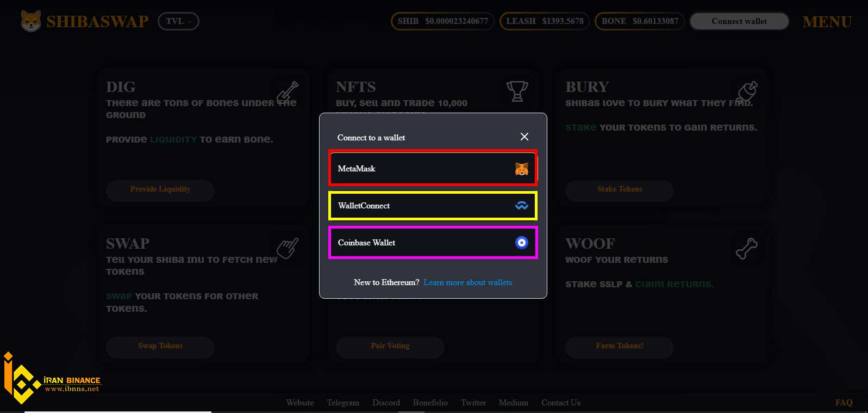
Task: Click the BURY card heading
Action: (x=587, y=87)
